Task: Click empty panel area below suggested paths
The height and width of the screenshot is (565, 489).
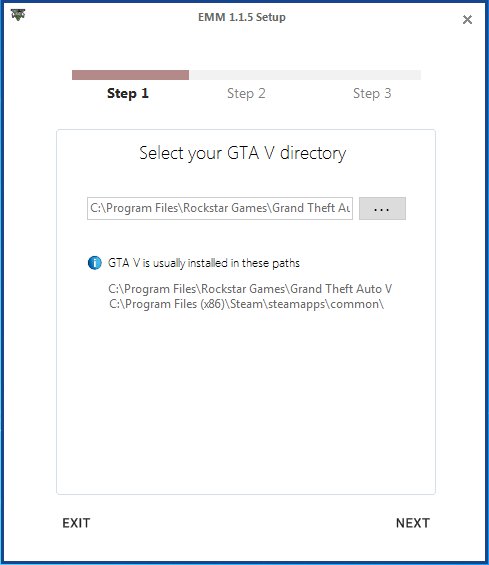Action: pyautogui.click(x=246, y=400)
